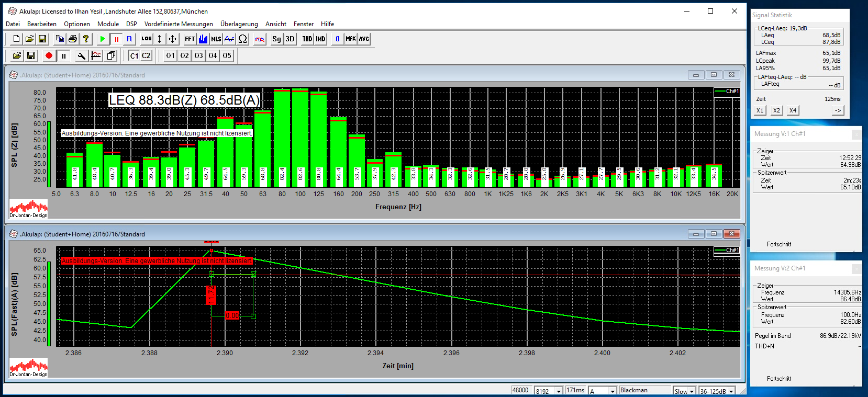Select the IMD measurement button

click(320, 39)
